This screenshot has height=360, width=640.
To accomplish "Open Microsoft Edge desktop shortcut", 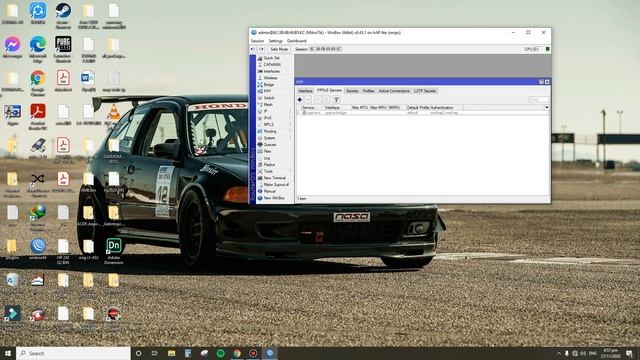I will pos(38,49).
